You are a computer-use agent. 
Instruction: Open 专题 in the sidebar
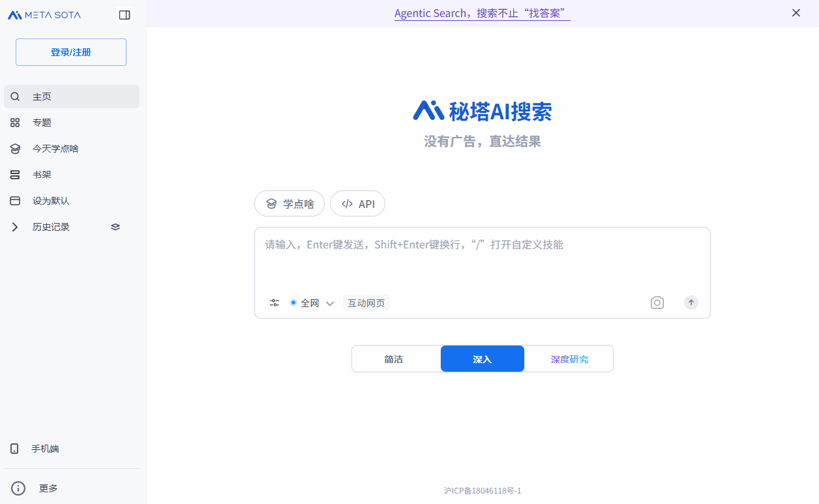(42, 123)
